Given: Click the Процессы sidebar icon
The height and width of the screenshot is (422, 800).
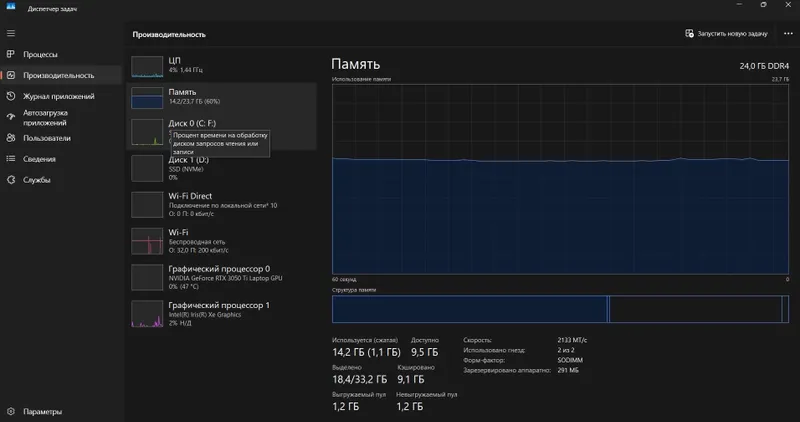Looking at the screenshot, I should pos(11,54).
